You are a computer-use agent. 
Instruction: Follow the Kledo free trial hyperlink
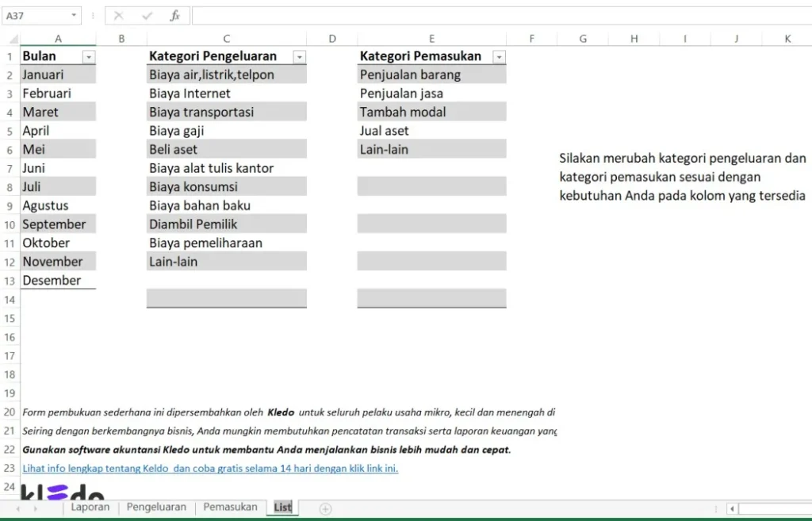point(210,468)
